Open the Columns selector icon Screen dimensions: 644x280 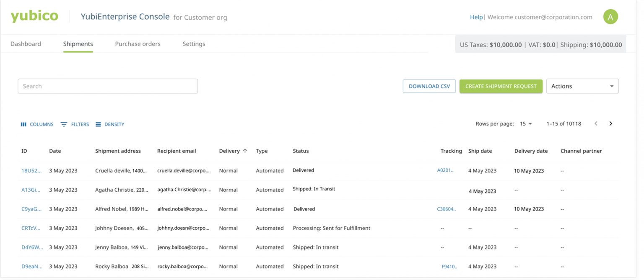[x=24, y=124]
